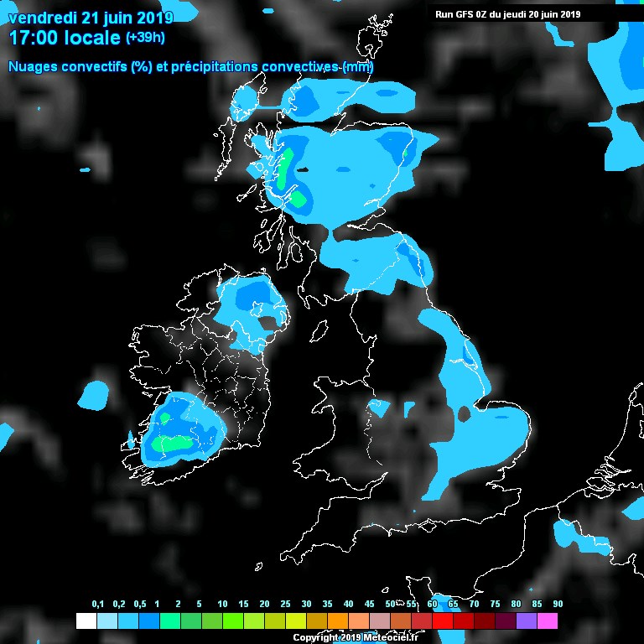Open the Copyright 2019 Meteociel.fr credit
Screen dimensions: 644x644
(x=361, y=638)
